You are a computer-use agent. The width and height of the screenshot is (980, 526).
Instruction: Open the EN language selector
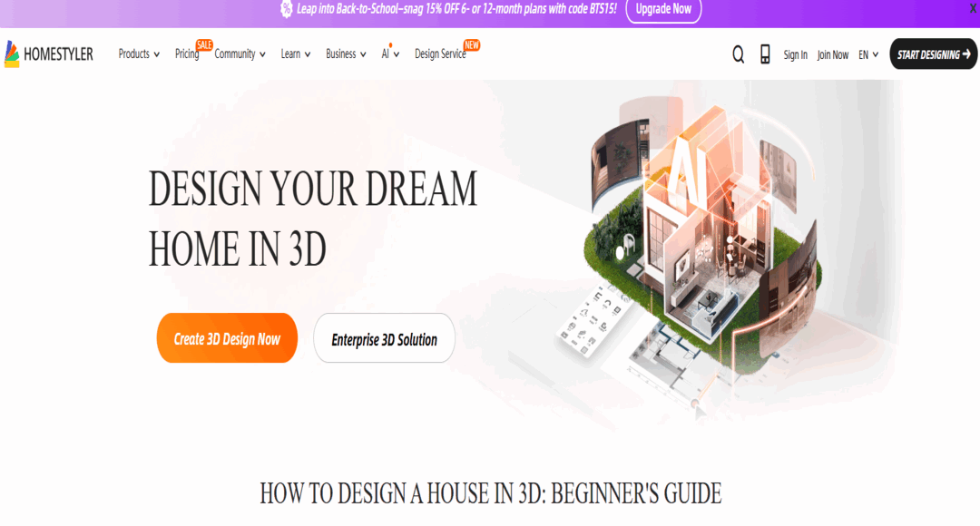868,54
